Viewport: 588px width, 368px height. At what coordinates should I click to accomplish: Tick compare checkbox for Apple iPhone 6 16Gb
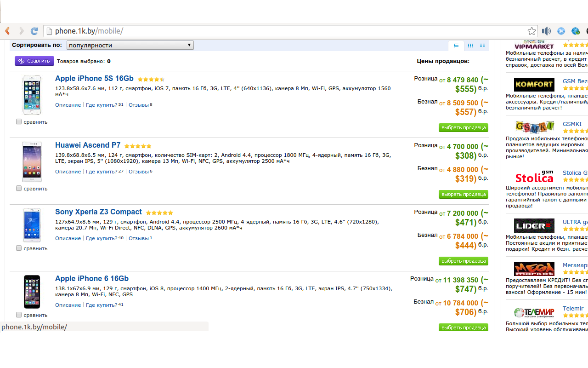(19, 315)
